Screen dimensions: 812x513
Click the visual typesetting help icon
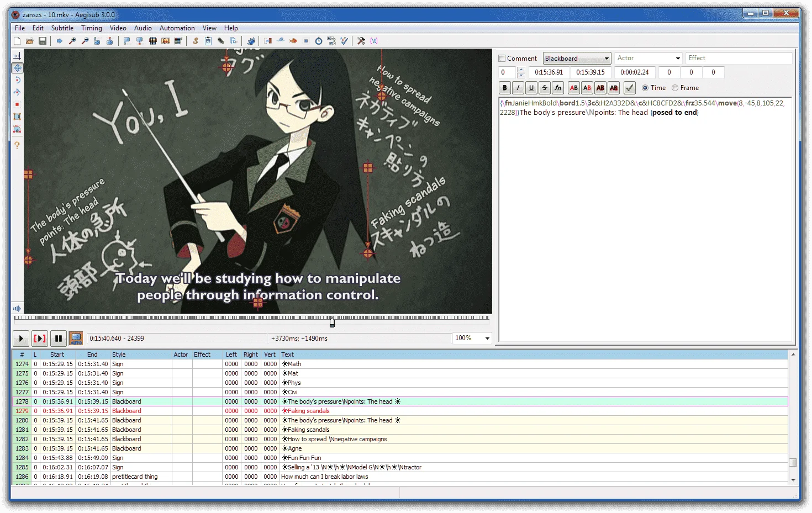pyautogui.click(x=17, y=145)
